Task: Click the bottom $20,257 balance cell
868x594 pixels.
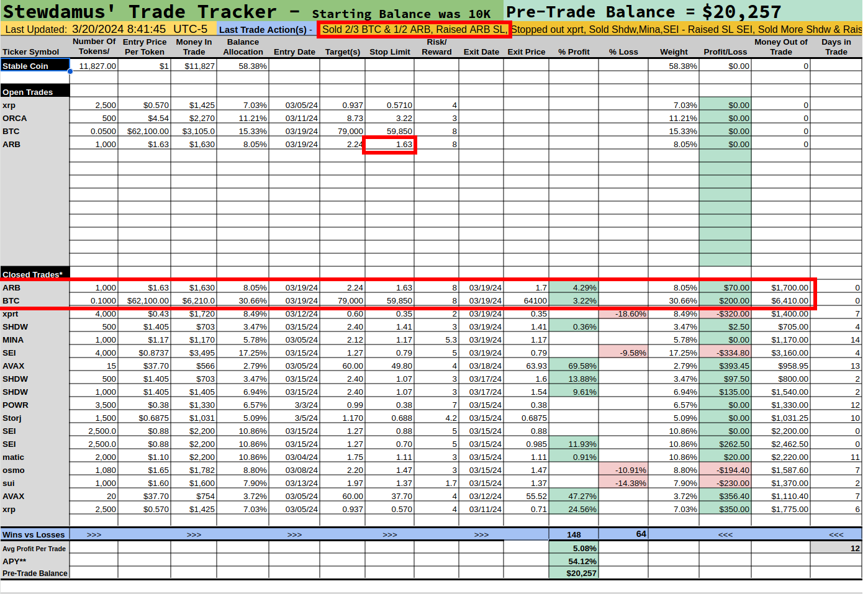Action: (574, 574)
